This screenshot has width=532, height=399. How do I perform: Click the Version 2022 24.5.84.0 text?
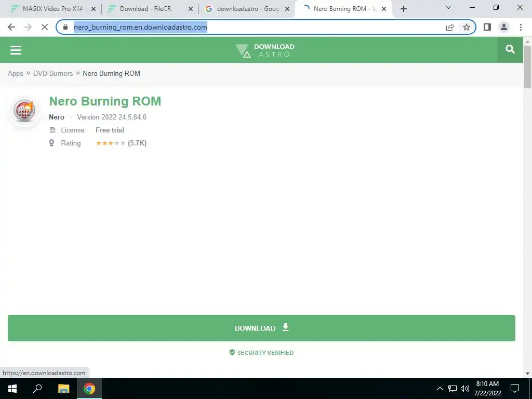tap(112, 117)
